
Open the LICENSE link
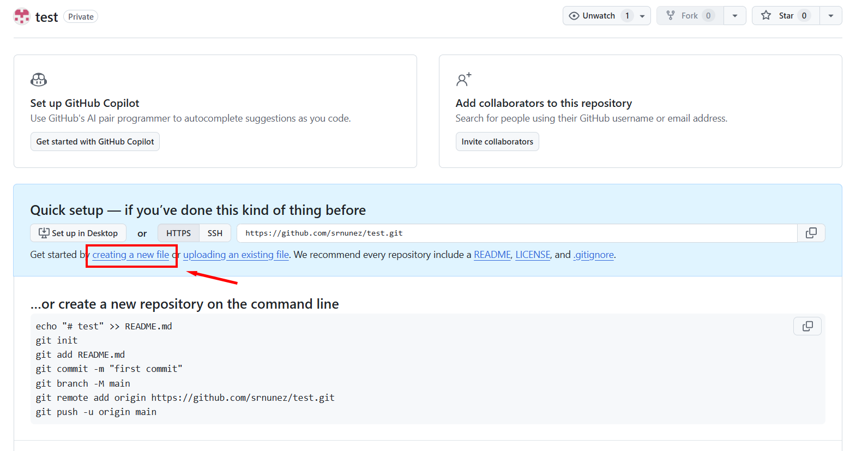coord(533,255)
